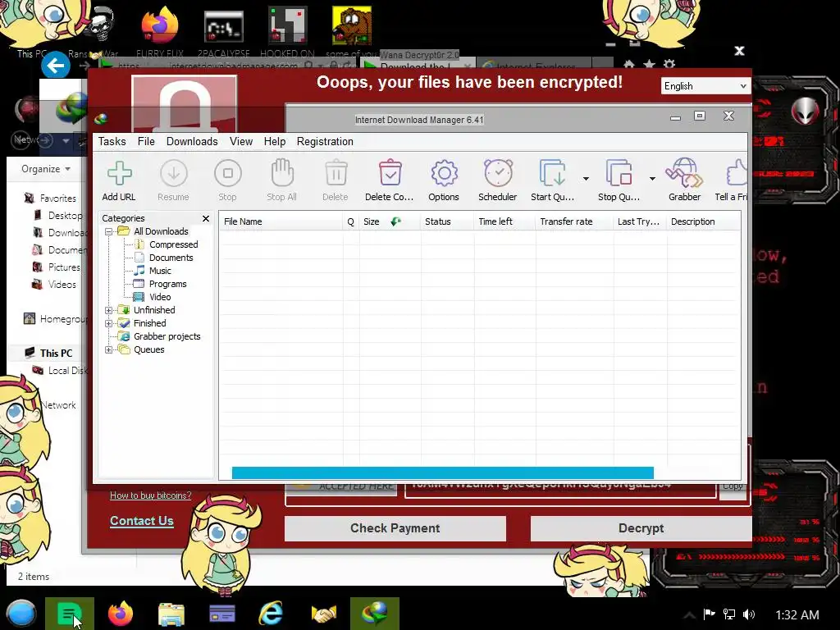Click the Stop download icon
This screenshot has width=840, height=630.
click(x=228, y=174)
